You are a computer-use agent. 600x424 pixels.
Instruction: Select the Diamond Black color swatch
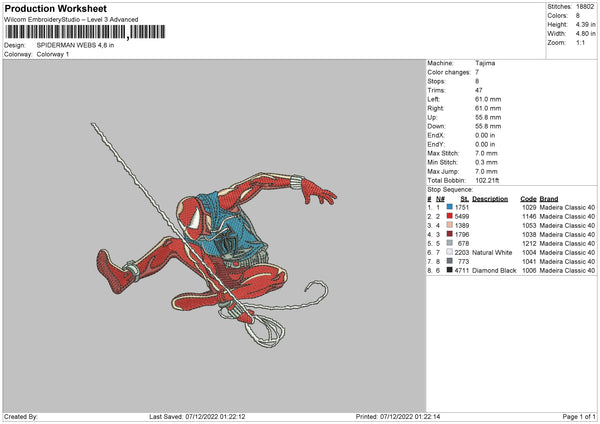[451, 270]
